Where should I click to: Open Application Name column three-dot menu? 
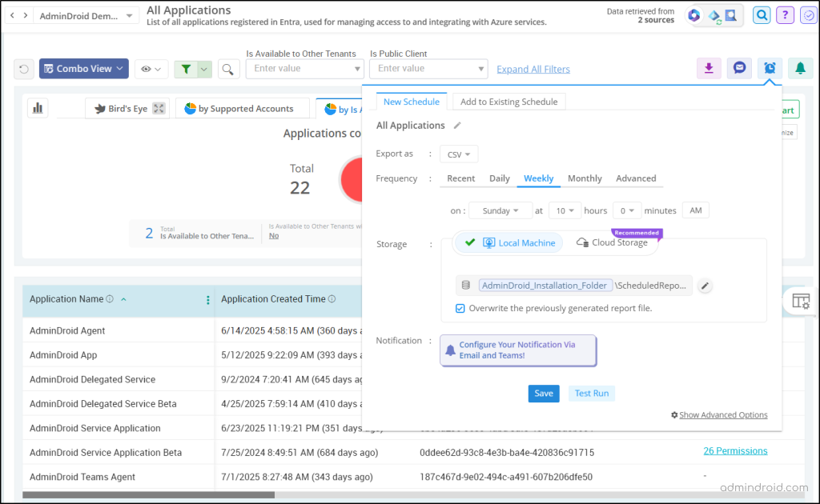click(207, 300)
